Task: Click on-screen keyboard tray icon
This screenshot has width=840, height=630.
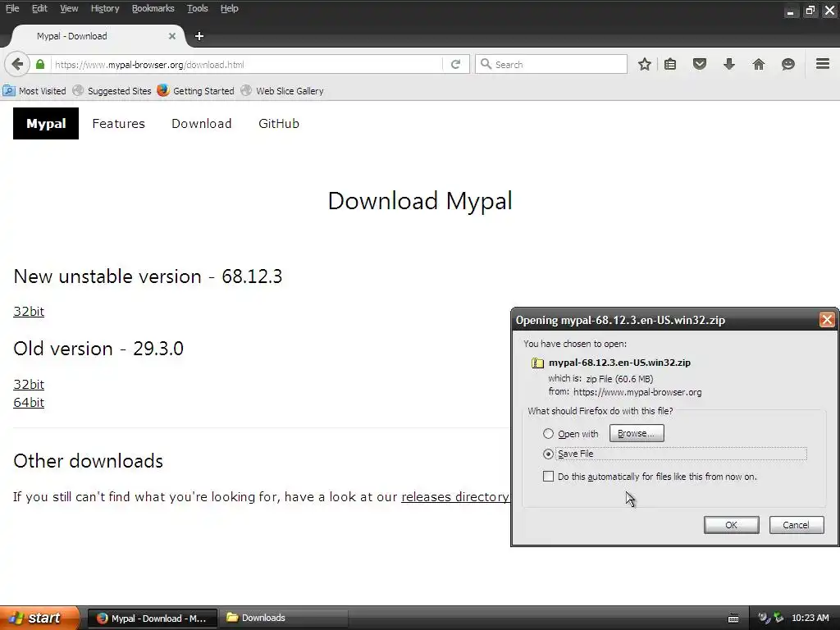Action: tap(733, 619)
